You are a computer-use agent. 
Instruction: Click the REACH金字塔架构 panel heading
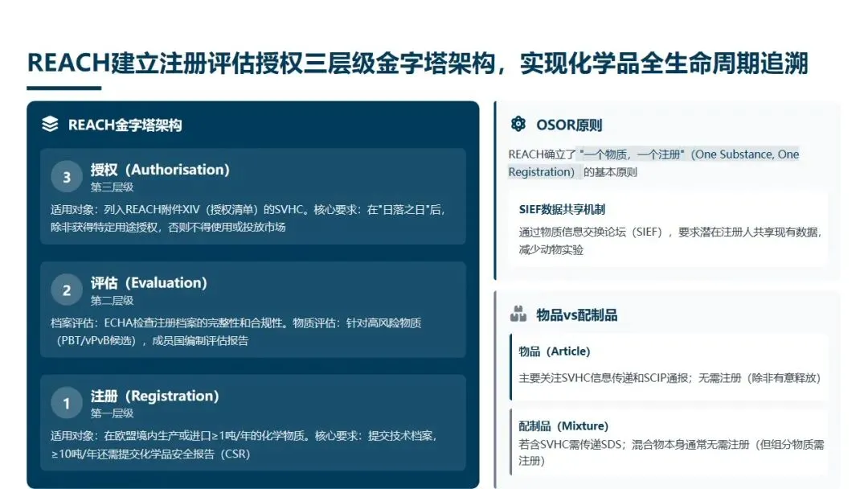pyautogui.click(x=125, y=125)
